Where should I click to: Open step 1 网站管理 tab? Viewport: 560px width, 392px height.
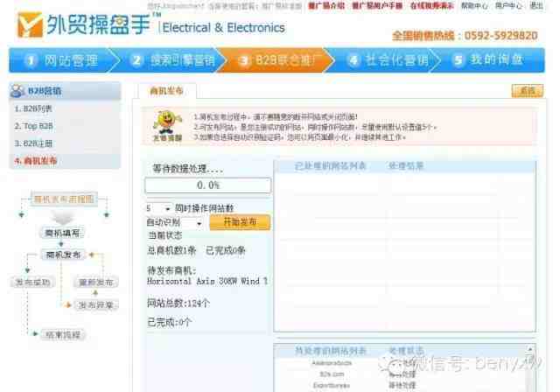[x=62, y=60]
